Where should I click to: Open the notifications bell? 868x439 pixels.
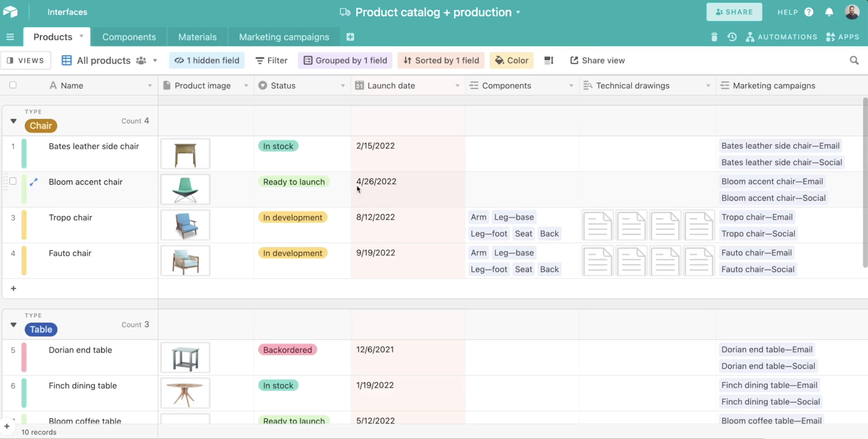829,12
